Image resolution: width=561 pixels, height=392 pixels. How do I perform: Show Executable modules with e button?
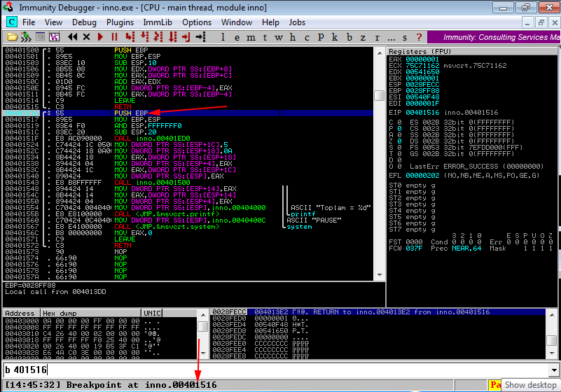[237, 38]
